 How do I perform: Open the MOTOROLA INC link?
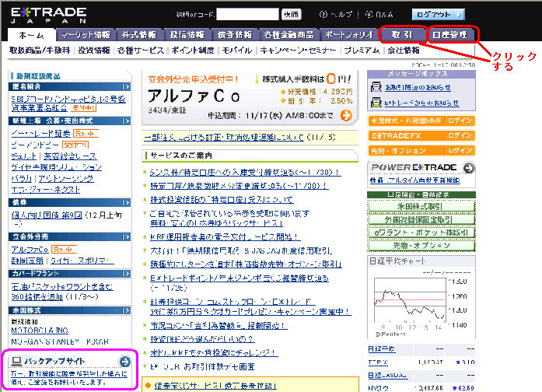pos(40,331)
